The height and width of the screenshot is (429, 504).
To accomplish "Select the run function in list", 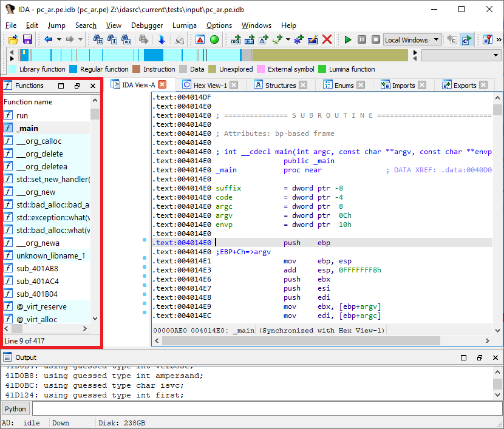I will coord(47,115).
